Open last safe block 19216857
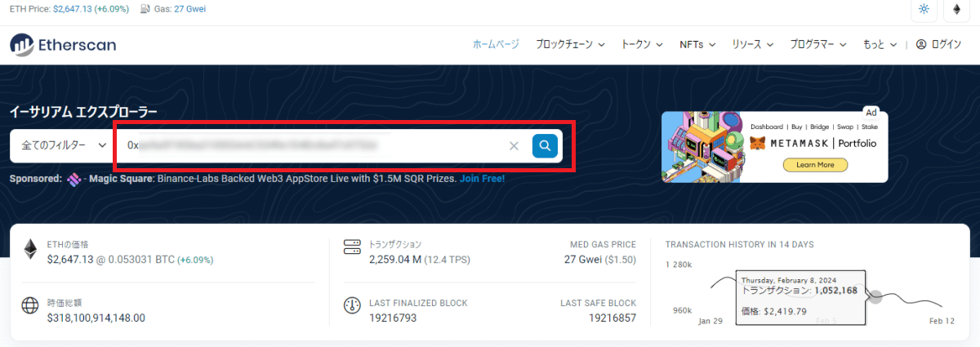The image size is (980, 347). [x=612, y=318]
